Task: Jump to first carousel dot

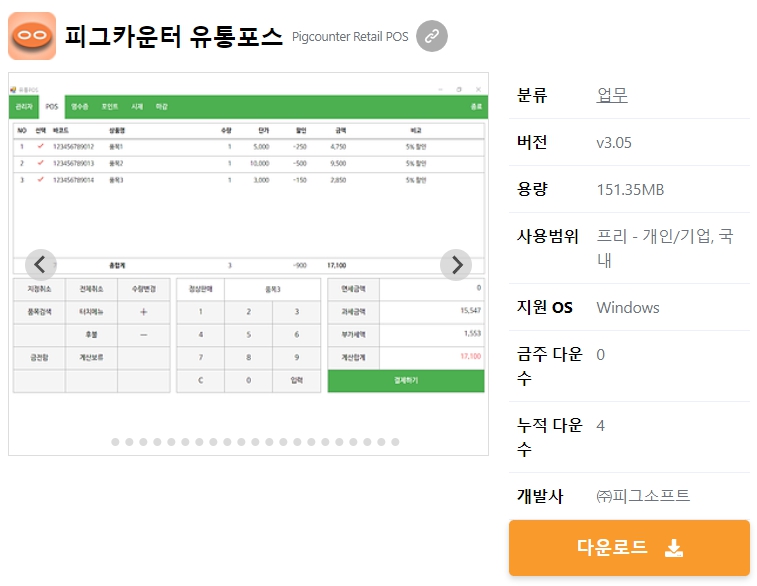Action: pyautogui.click(x=115, y=442)
